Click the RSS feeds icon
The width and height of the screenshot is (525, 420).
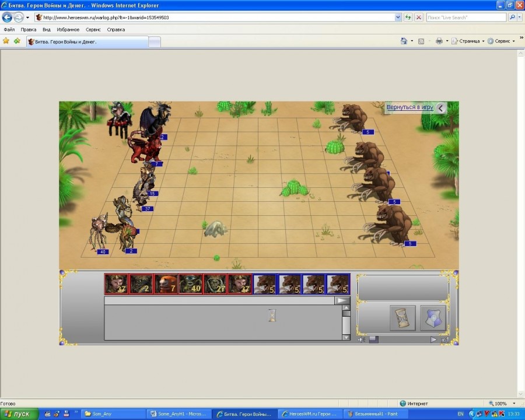coord(421,41)
